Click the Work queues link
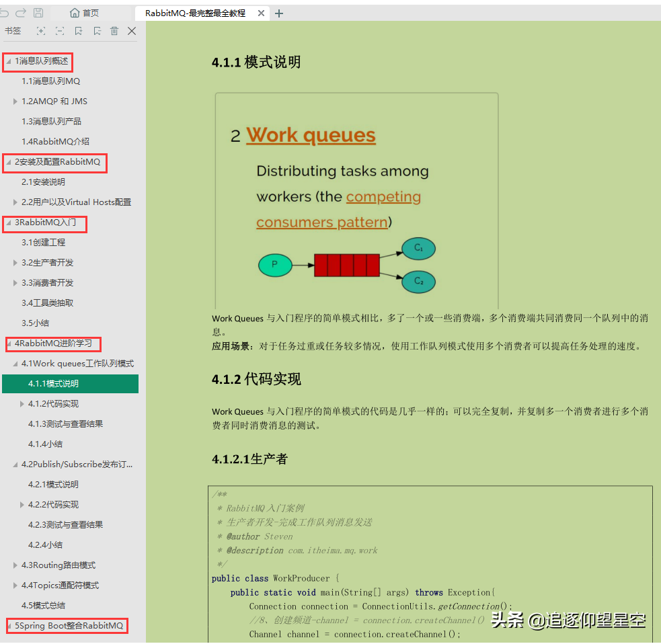Screen dimensions: 661x644 (x=311, y=135)
